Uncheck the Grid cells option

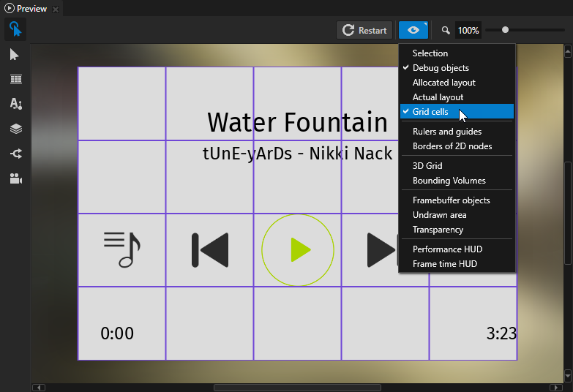(x=430, y=112)
